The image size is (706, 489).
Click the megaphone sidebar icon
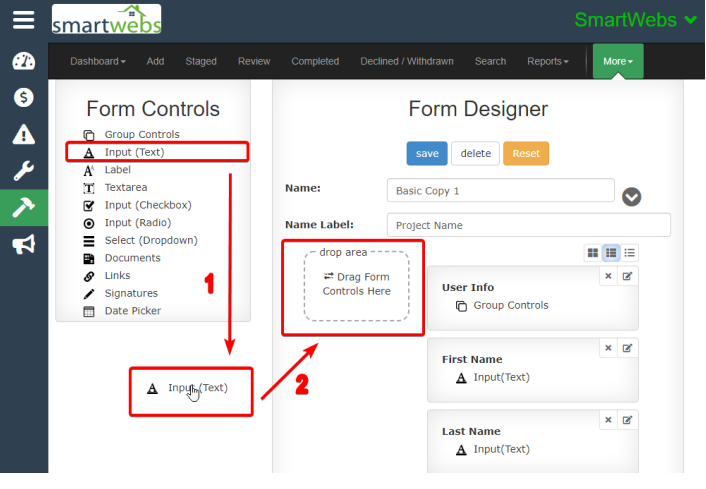(x=24, y=245)
